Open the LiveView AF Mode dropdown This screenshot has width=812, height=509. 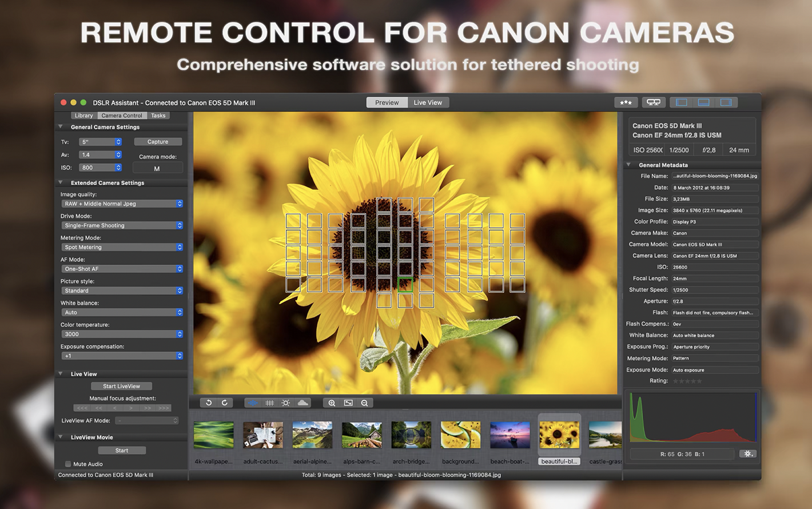(x=147, y=421)
